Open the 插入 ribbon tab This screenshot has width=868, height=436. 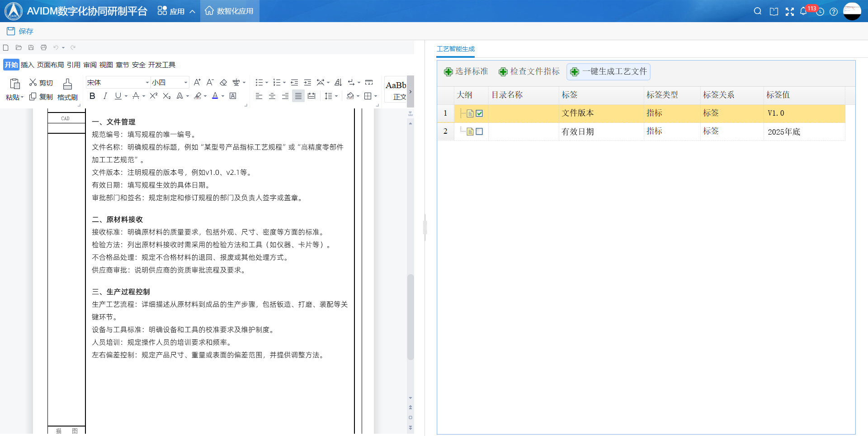pyautogui.click(x=27, y=65)
